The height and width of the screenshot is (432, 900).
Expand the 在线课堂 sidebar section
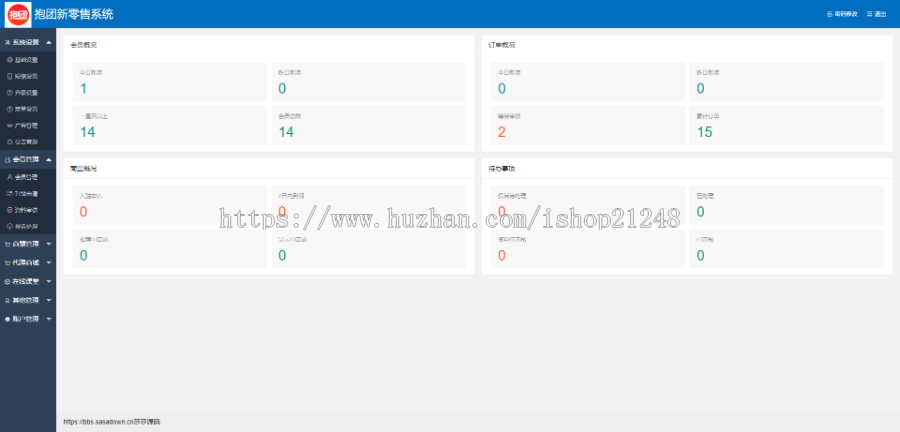[x=28, y=281]
